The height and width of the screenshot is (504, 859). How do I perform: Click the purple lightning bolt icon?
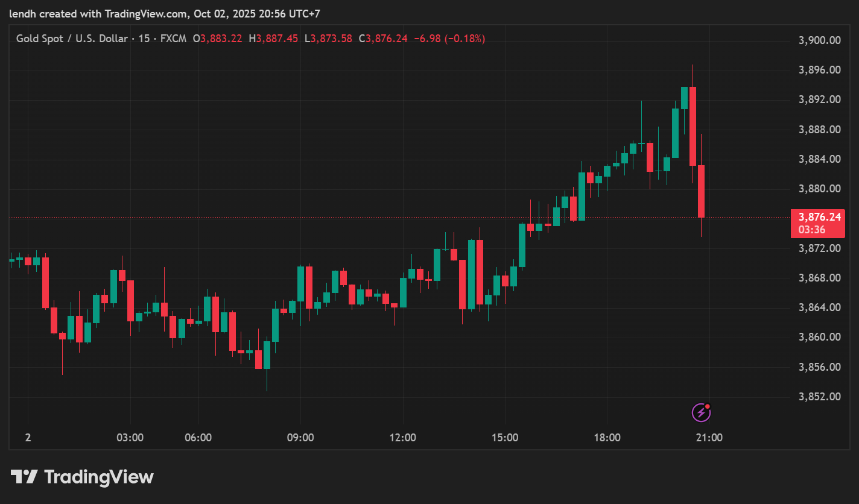click(x=700, y=412)
